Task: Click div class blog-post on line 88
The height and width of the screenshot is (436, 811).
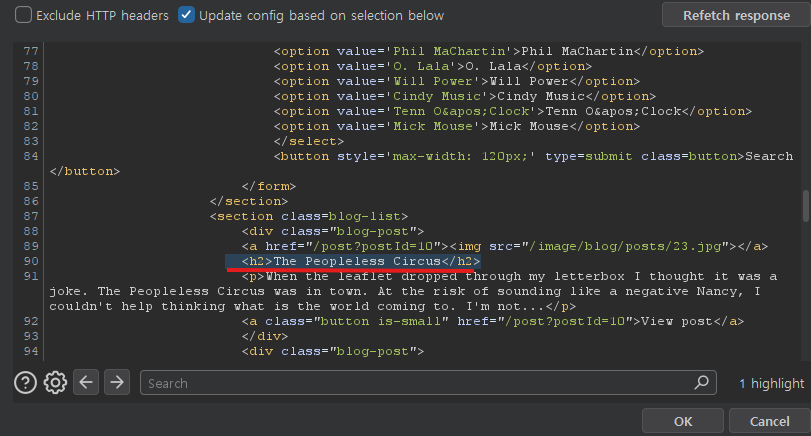Action: [333, 231]
